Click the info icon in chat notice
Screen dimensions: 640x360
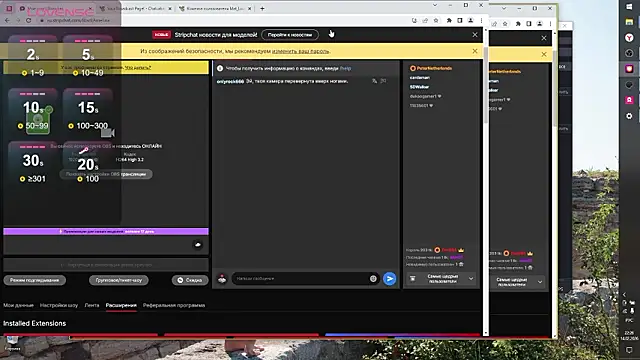pyautogui.click(x=220, y=69)
